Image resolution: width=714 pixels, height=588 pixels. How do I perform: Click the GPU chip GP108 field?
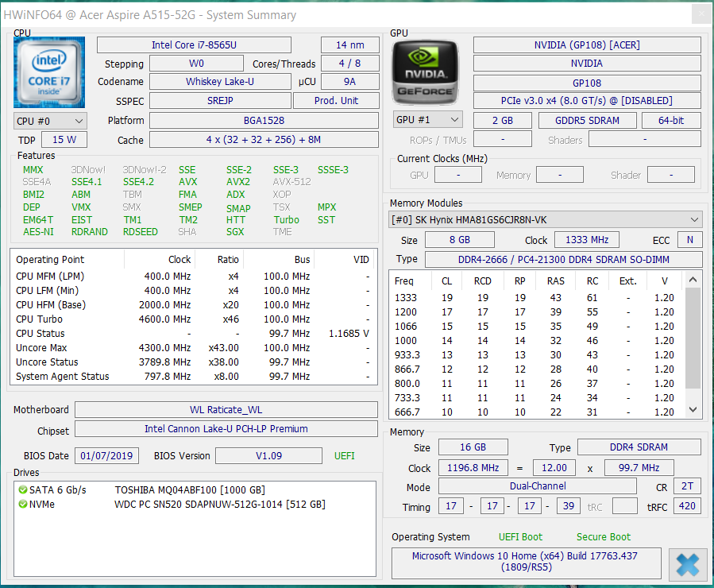[587, 83]
